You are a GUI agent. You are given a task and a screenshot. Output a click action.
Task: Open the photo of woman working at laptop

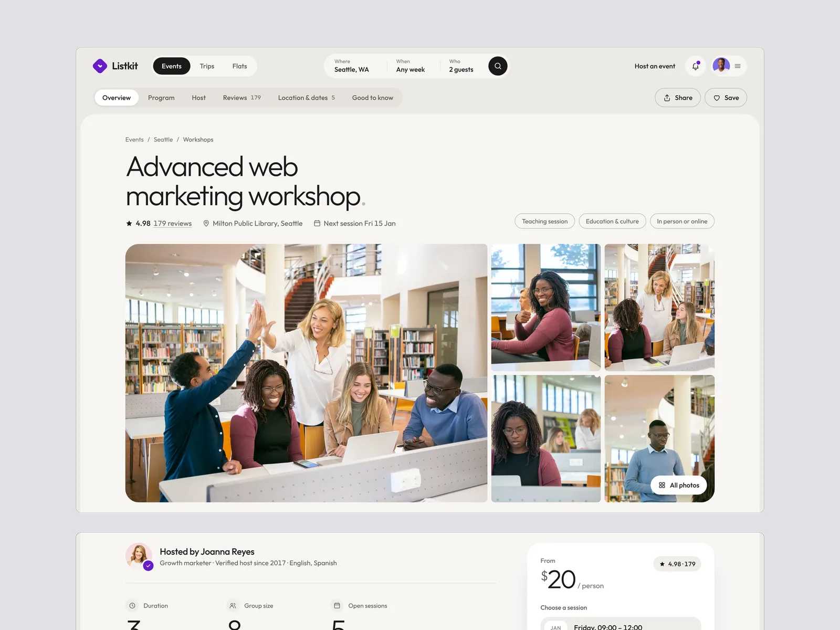pyautogui.click(x=546, y=439)
